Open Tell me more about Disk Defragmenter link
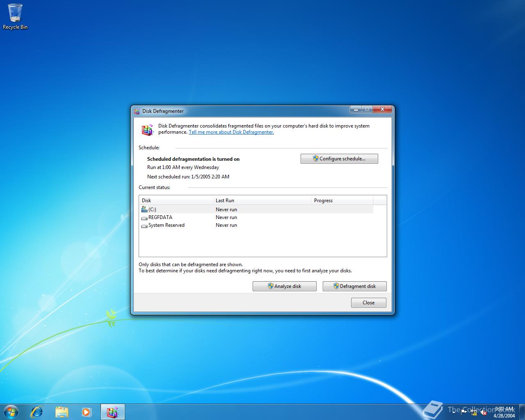This screenshot has height=420, width=525. coord(231,132)
